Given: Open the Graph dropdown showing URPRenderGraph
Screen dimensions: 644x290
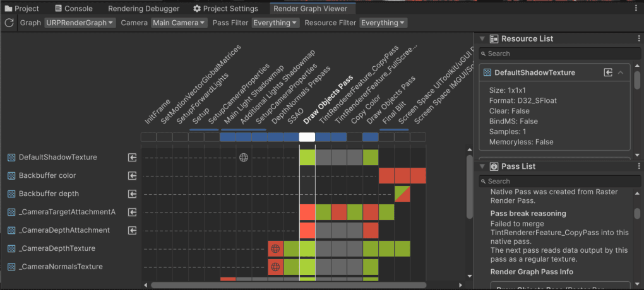Looking at the screenshot, I should click(80, 23).
